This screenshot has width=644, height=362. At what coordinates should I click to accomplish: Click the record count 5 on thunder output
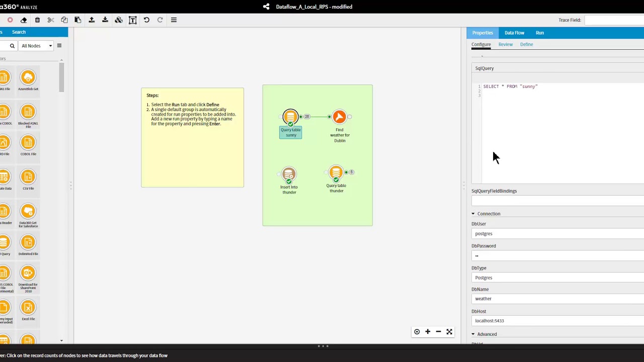351,172
